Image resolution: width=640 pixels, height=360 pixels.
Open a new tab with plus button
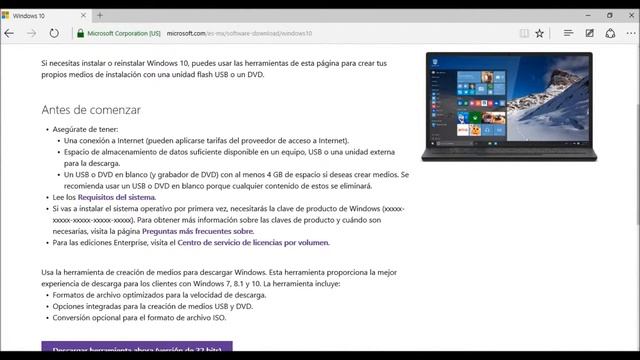(x=100, y=16)
